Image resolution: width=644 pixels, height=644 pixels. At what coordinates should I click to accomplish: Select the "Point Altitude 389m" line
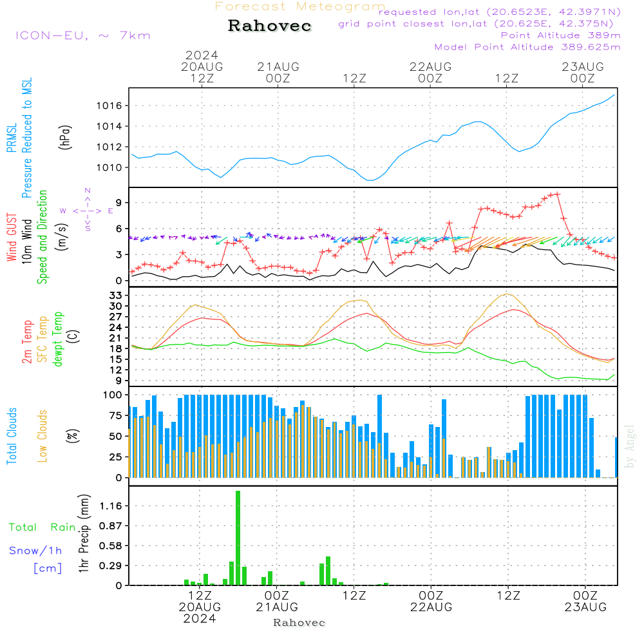pos(561,35)
